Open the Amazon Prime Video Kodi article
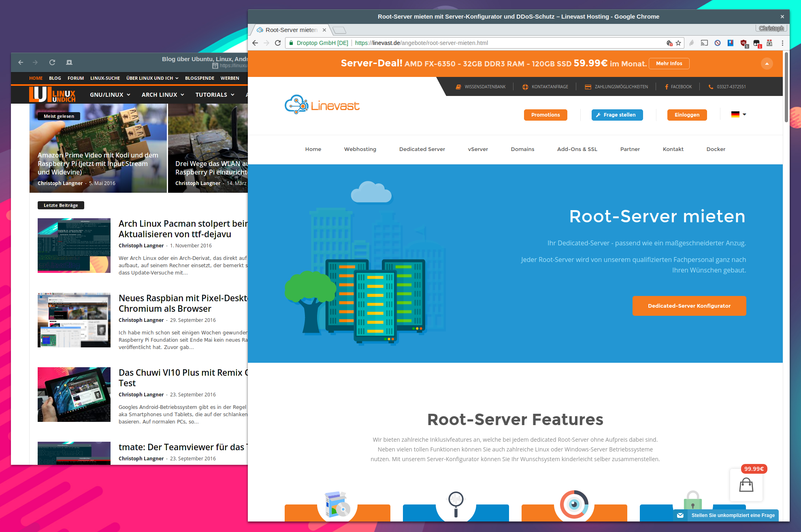The width and height of the screenshot is (801, 532). coord(98,164)
